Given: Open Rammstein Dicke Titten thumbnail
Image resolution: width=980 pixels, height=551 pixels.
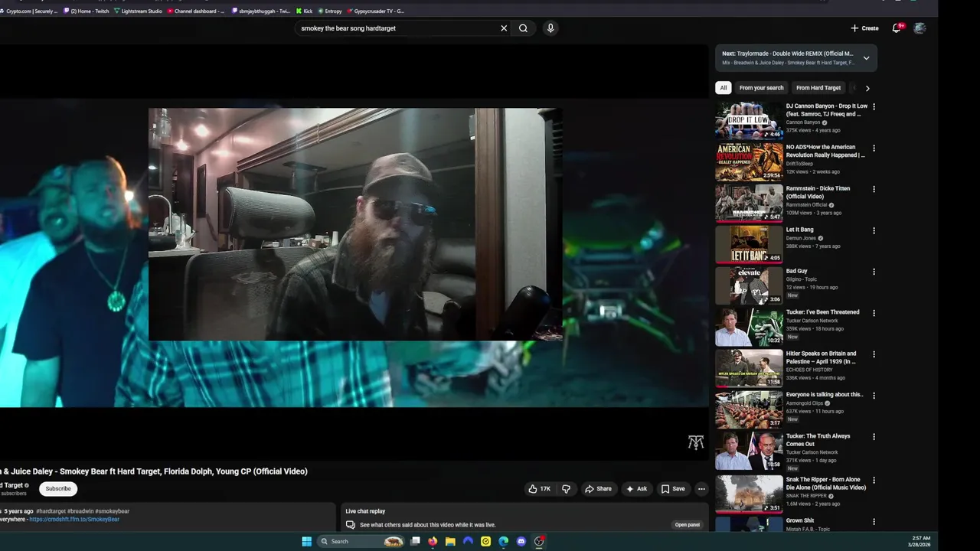Looking at the screenshot, I should coord(749,203).
